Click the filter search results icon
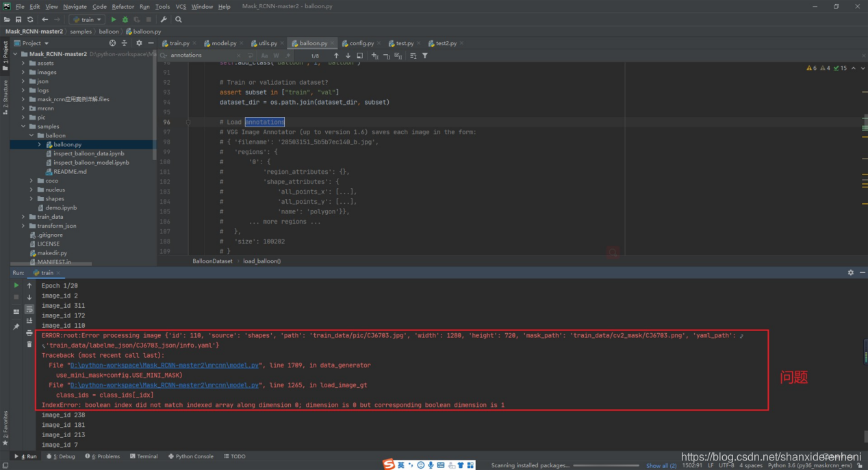 point(425,55)
